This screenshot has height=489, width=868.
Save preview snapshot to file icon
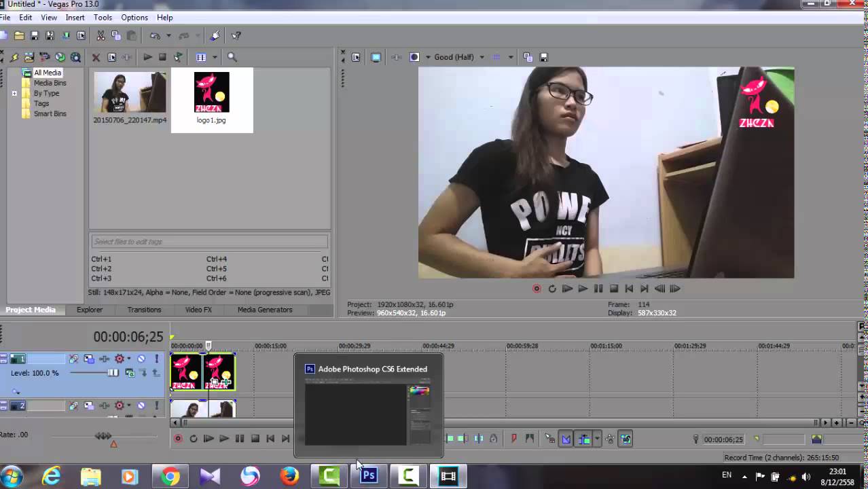[543, 58]
